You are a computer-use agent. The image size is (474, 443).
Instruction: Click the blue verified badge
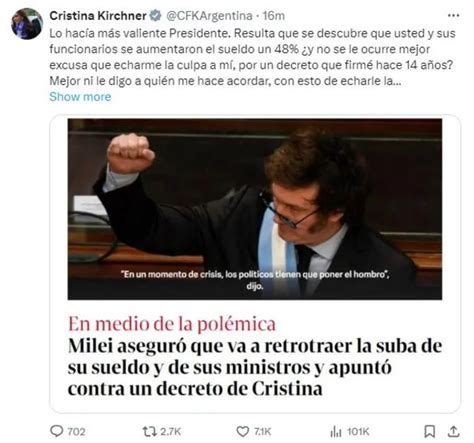click(155, 15)
